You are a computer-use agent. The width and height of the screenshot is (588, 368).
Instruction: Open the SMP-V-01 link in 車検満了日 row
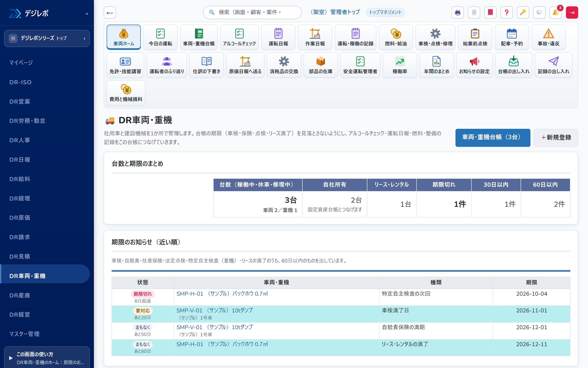point(215,311)
